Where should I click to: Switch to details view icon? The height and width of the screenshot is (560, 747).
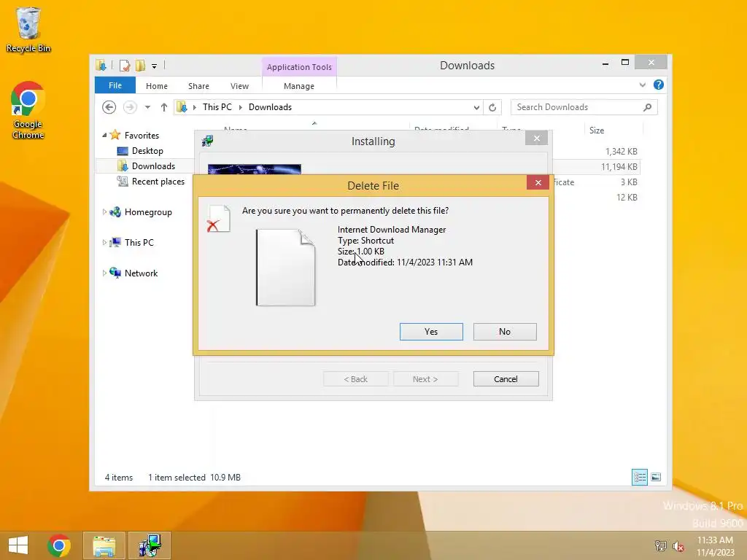pyautogui.click(x=639, y=477)
